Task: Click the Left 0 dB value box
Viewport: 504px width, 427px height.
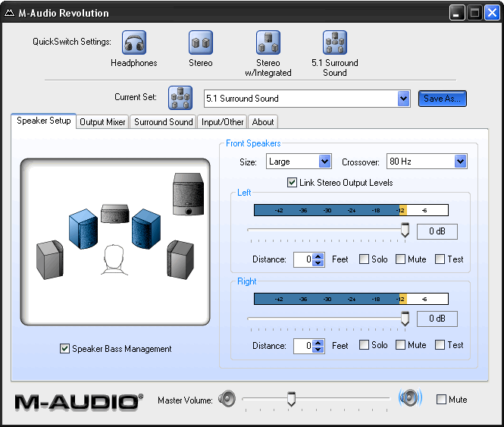Action: pos(437,231)
